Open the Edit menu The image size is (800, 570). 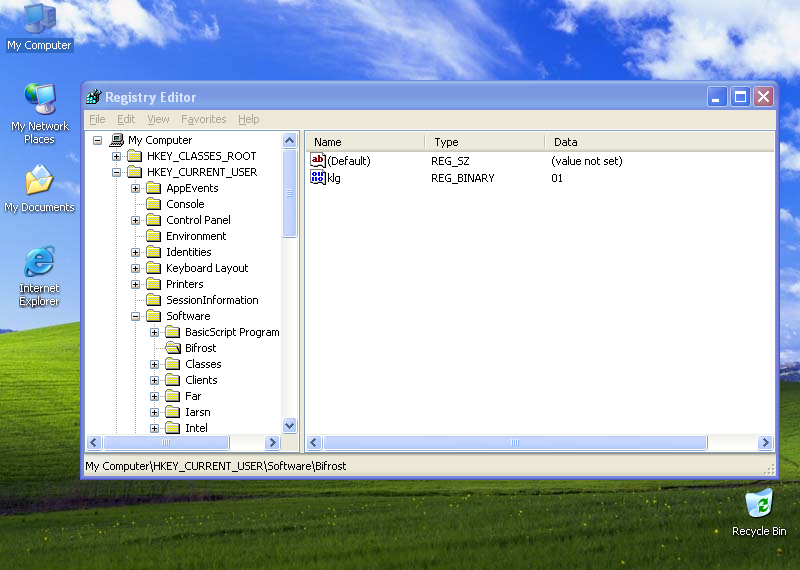(126, 119)
